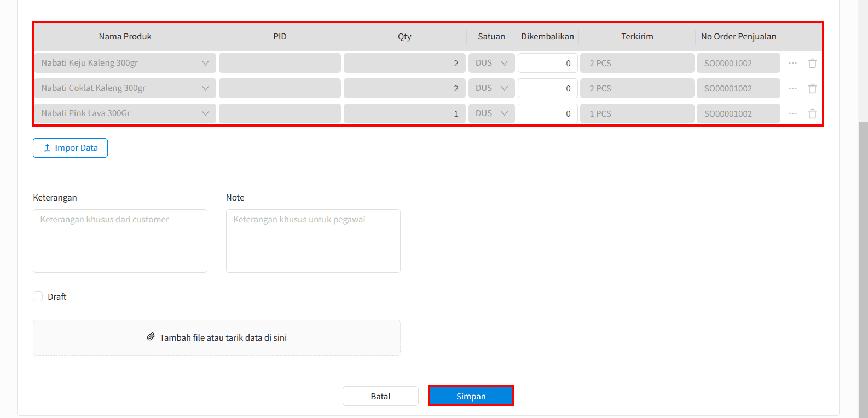This screenshot has height=418, width=868.
Task: Click the Qty column header
Action: 404,37
